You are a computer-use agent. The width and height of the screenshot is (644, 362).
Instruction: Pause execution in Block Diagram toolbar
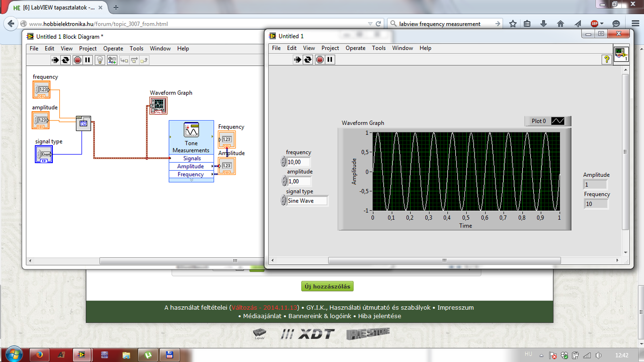point(88,60)
